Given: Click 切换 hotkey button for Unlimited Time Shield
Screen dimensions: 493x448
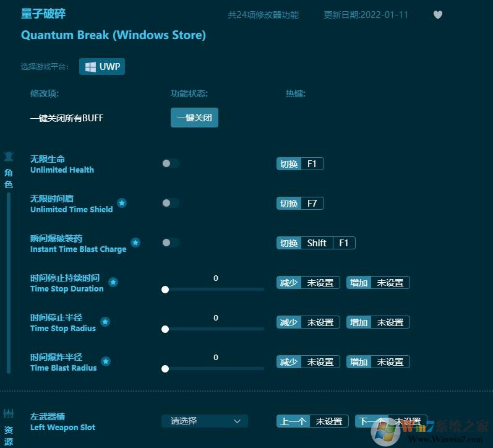Looking at the screenshot, I should tap(289, 203).
